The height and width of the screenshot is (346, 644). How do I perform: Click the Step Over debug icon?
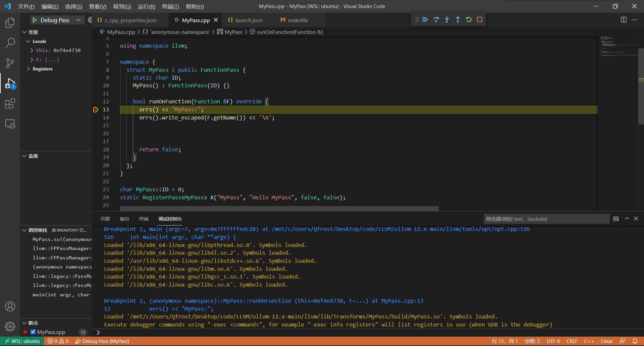pos(436,19)
